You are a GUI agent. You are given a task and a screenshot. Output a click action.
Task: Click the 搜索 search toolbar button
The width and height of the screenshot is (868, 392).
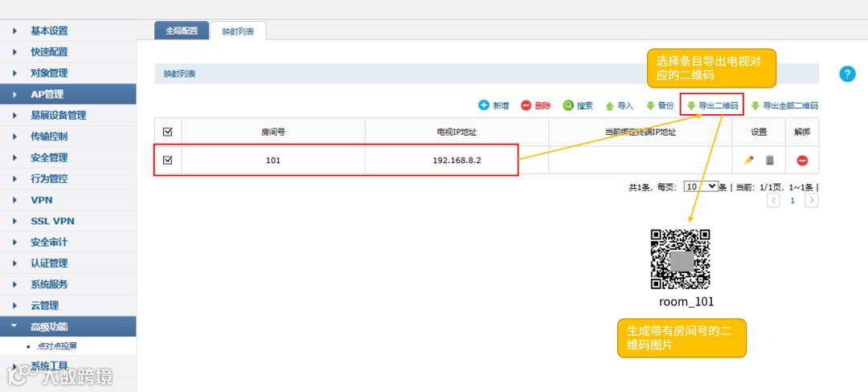(578, 105)
